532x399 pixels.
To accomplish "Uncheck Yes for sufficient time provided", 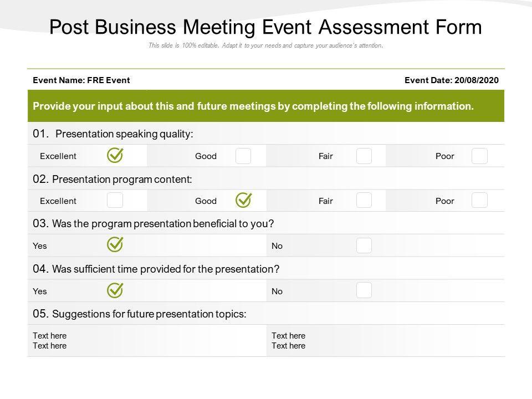I will (115, 290).
